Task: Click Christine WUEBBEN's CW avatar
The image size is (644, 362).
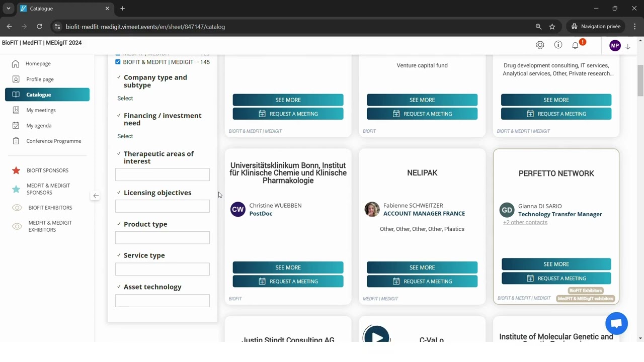Action: coord(238,209)
